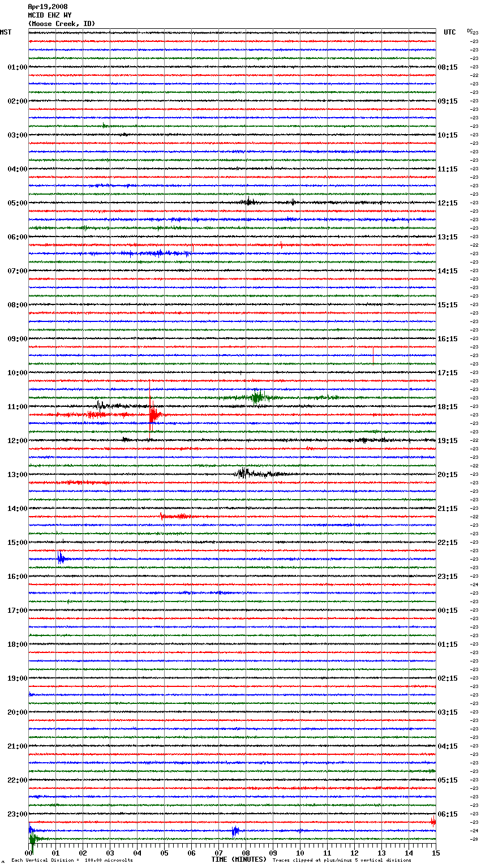Click the date label Apr19,2008
The width and height of the screenshot is (481, 868).
(x=48, y=7)
